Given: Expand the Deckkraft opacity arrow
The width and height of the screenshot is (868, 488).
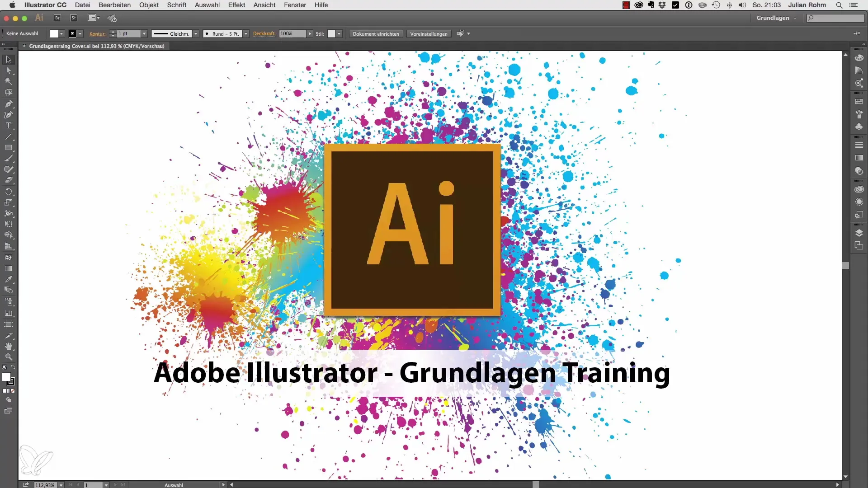Looking at the screenshot, I should pyautogui.click(x=310, y=34).
